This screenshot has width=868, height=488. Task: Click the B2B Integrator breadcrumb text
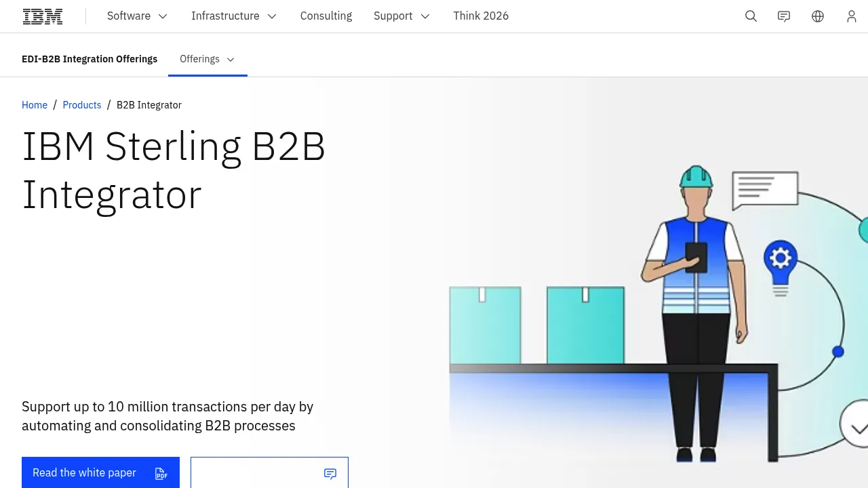click(149, 105)
